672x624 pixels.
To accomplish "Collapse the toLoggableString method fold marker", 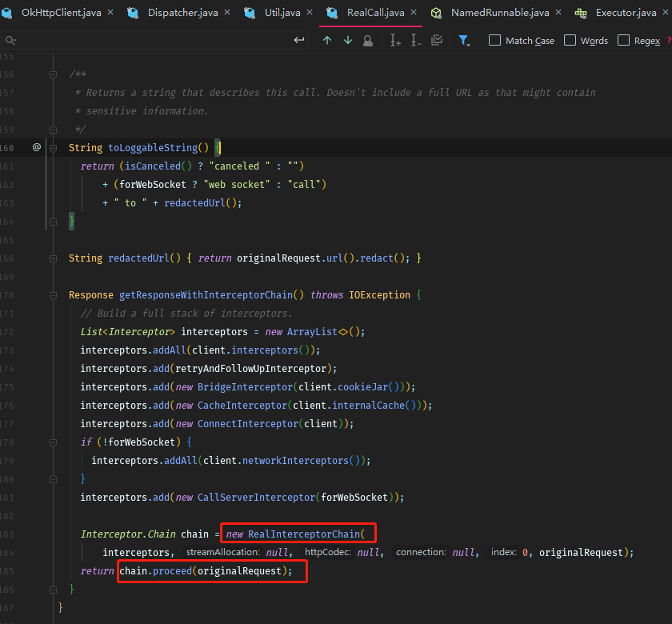I will 53,147.
